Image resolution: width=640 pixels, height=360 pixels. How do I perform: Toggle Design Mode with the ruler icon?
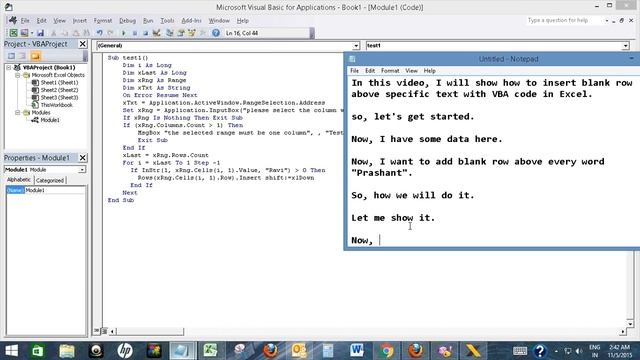(156, 33)
